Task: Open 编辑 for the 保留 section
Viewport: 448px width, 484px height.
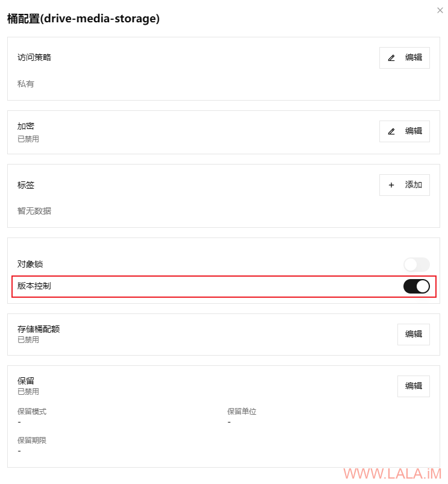Action: [413, 386]
